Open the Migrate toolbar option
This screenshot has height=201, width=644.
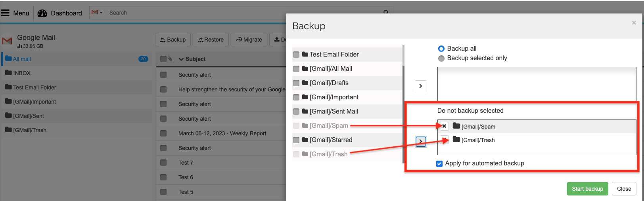pyautogui.click(x=249, y=40)
